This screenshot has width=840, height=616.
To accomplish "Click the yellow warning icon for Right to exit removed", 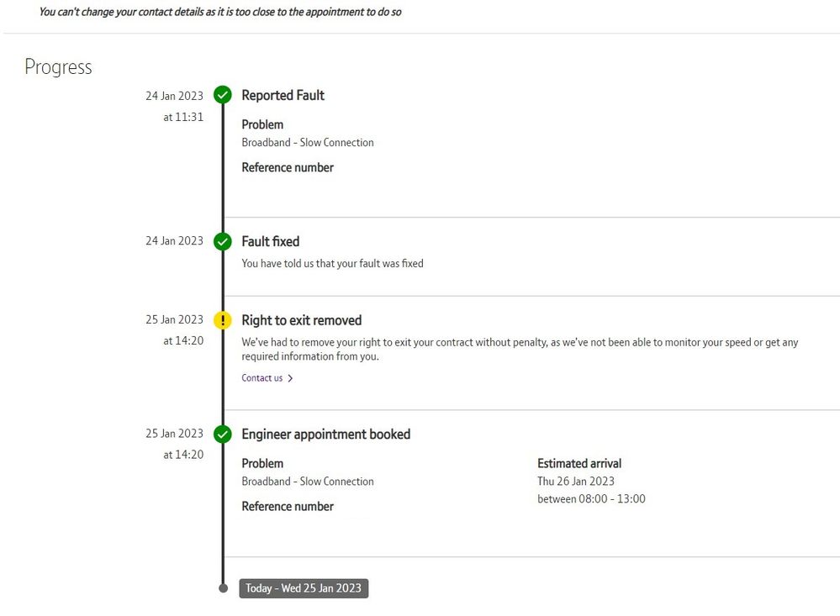I will tap(223, 320).
